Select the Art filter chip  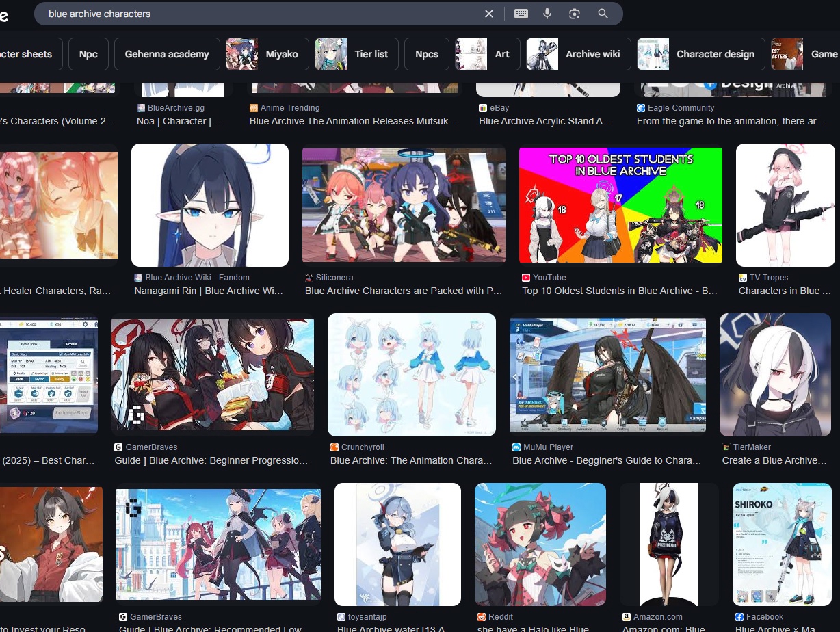pyautogui.click(x=488, y=54)
